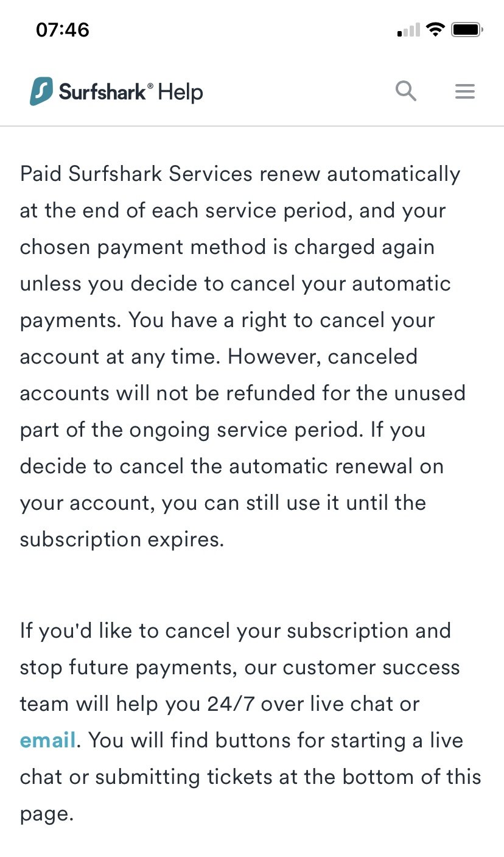Open search with the magnifier icon
The image size is (504, 857).
tap(406, 91)
